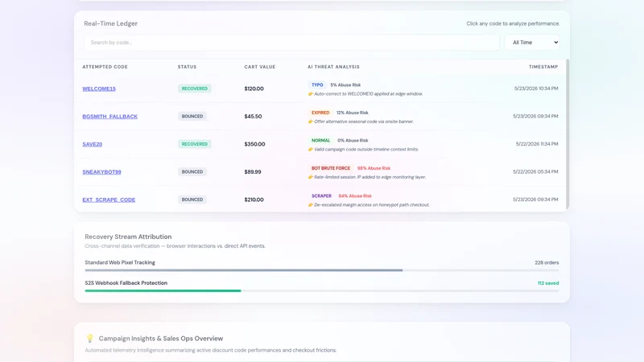Click the Attempted Code column header

105,67
